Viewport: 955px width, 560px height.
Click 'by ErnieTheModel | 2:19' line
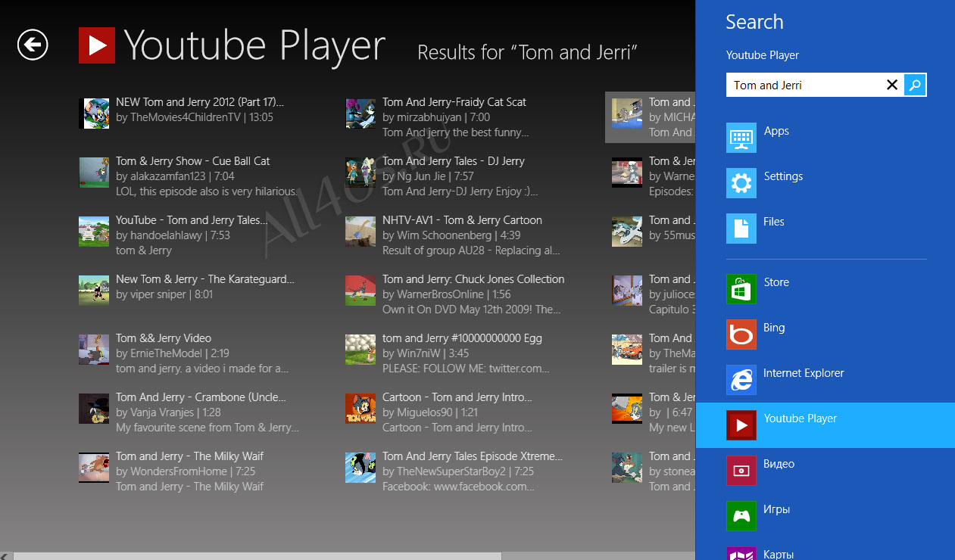[173, 353]
